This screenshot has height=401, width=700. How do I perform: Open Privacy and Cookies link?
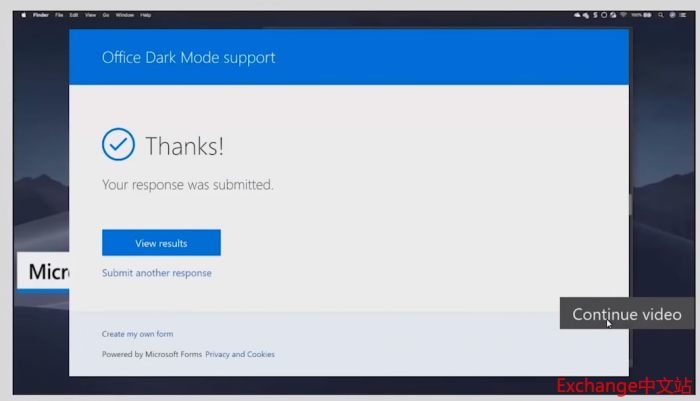[240, 354]
